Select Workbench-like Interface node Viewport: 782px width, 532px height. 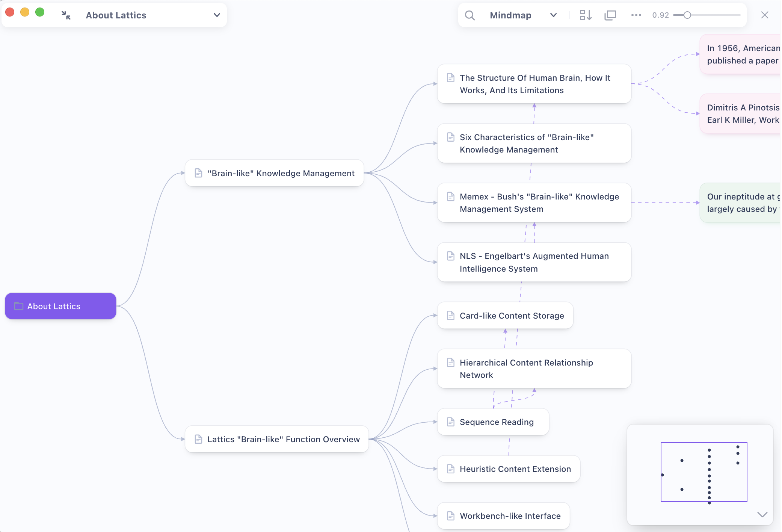coord(503,516)
